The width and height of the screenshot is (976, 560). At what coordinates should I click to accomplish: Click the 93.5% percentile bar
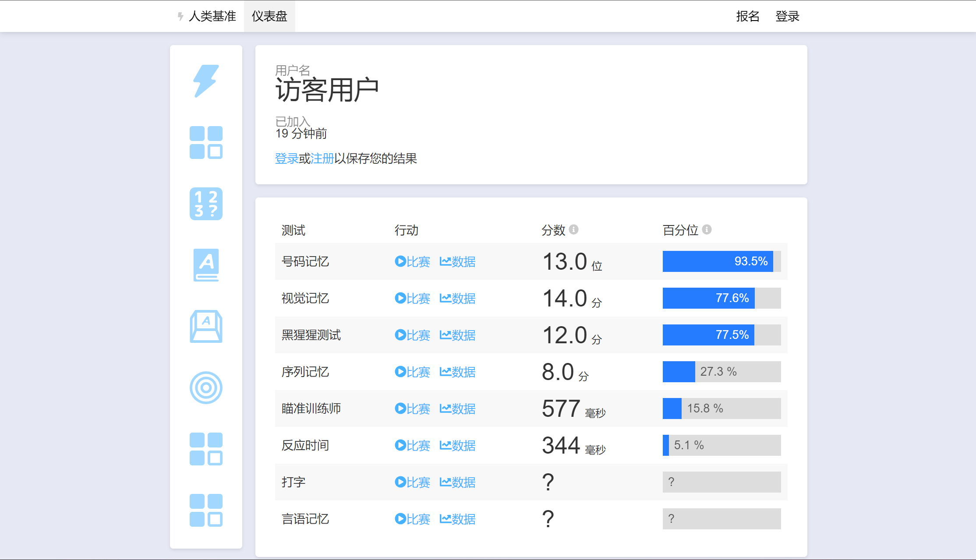(721, 261)
